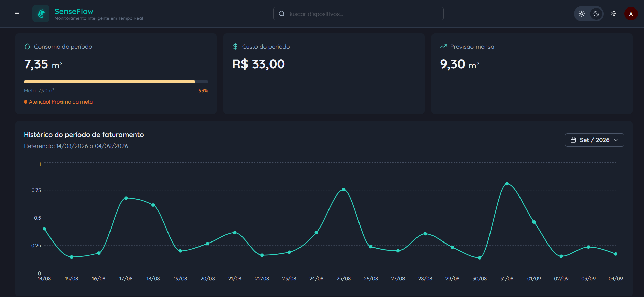Click the Atenção! Próximo da meta warning

point(58,102)
